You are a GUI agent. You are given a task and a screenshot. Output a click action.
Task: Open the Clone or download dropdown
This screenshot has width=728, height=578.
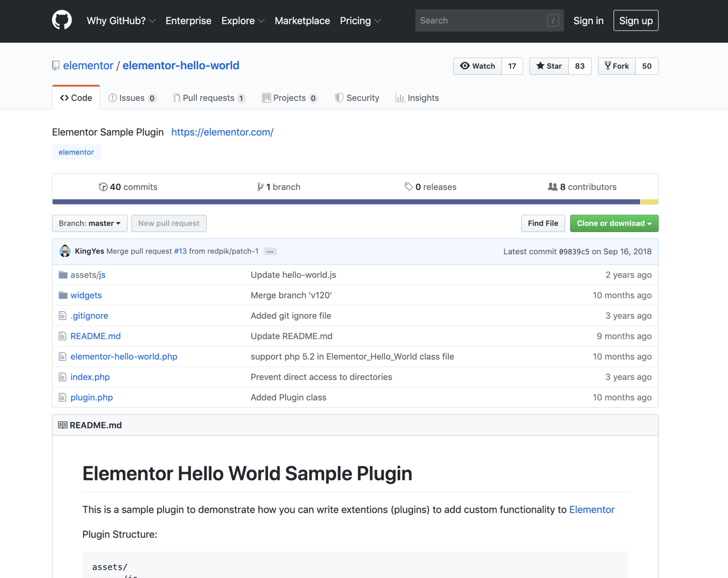tap(614, 223)
